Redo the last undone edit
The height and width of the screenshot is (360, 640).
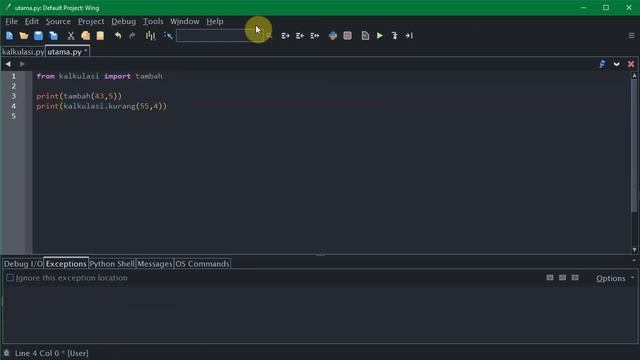[x=132, y=36]
